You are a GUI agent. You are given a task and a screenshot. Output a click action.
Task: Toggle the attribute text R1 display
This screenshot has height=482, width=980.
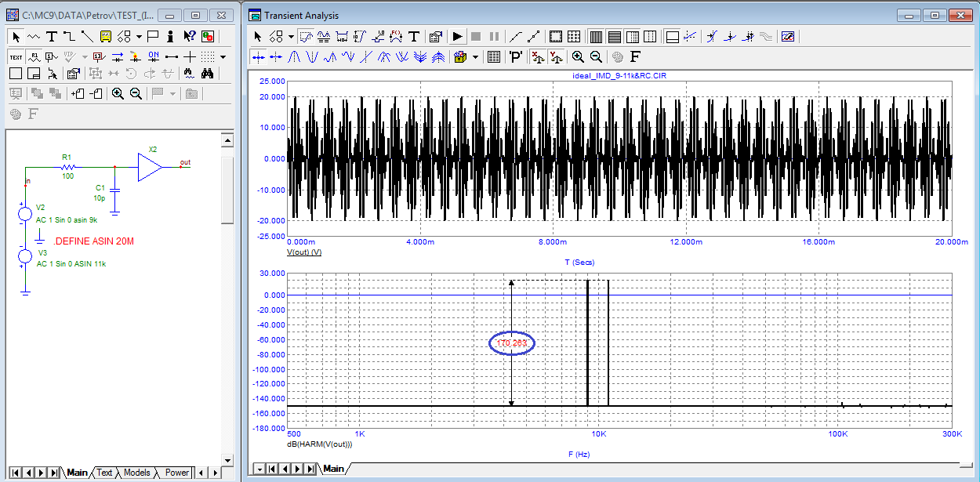click(x=34, y=56)
